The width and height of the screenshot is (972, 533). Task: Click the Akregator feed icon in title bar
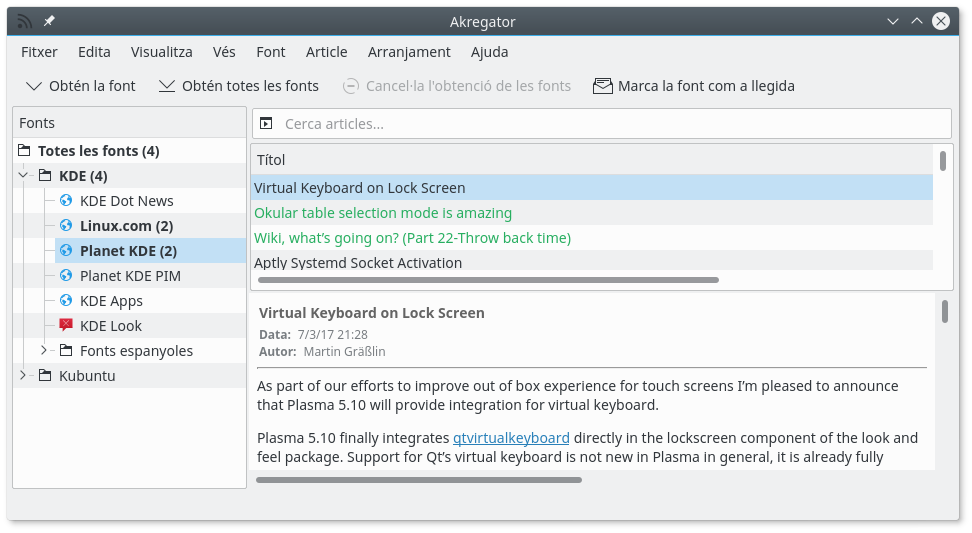pos(25,21)
